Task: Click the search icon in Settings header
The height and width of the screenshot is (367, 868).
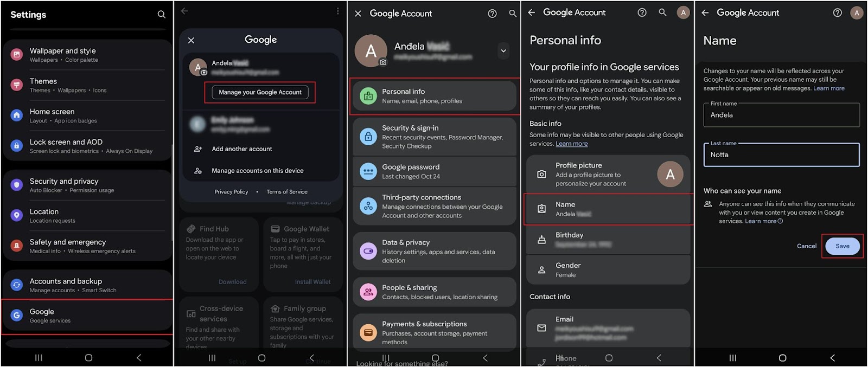Action: 161,15
